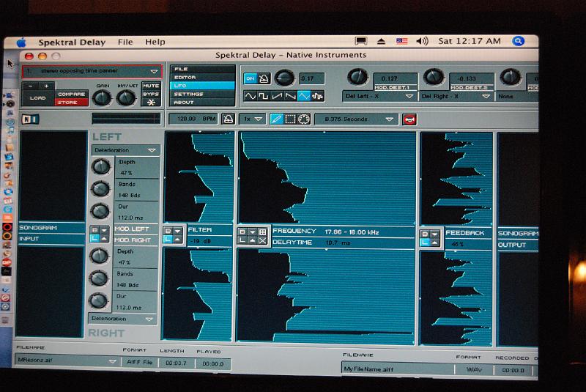Select the square wave LFO shape
Viewport: 586px width, 392px height.
click(x=264, y=96)
